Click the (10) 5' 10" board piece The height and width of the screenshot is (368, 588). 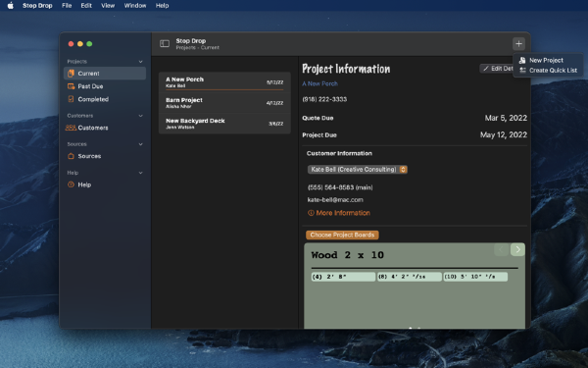[475, 277]
